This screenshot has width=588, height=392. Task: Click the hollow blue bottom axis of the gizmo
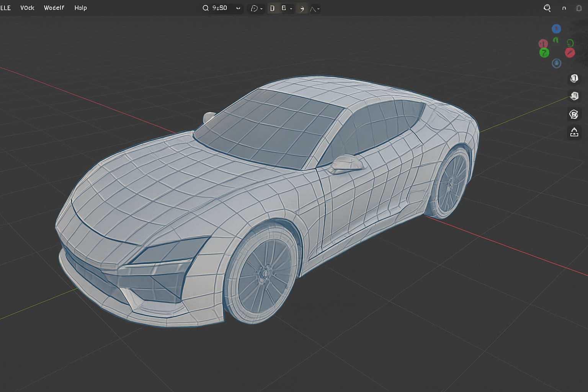point(557,63)
